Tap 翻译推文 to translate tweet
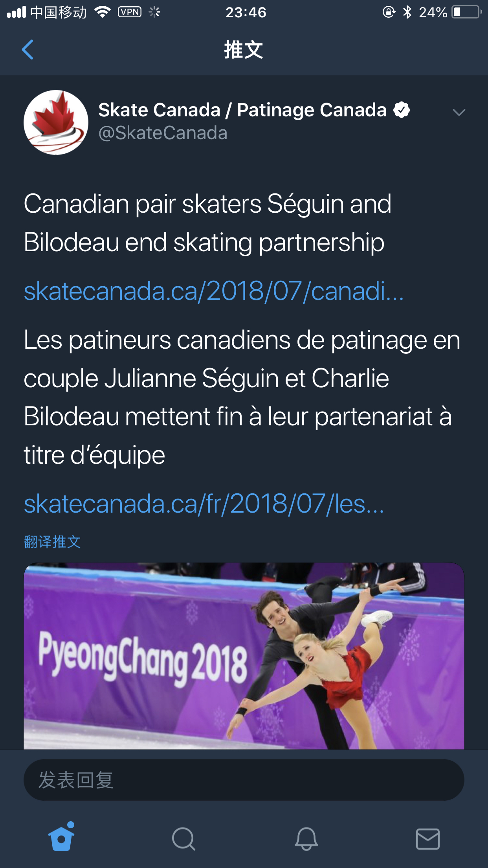Image resolution: width=488 pixels, height=868 pixels. coord(52,542)
